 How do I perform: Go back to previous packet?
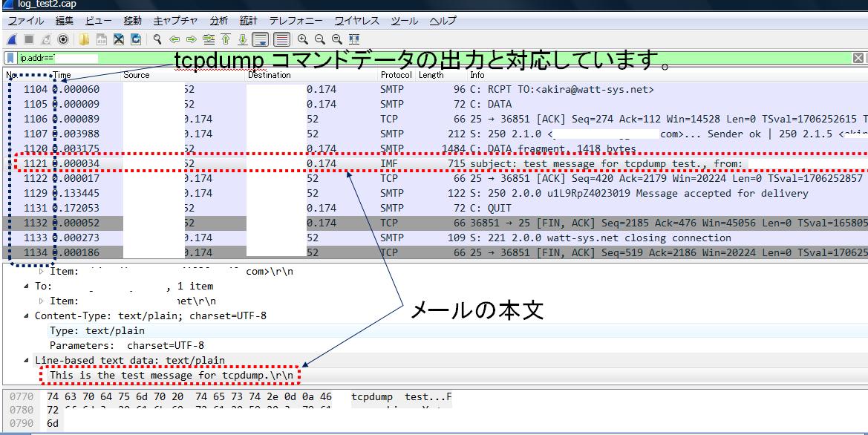tap(174, 39)
